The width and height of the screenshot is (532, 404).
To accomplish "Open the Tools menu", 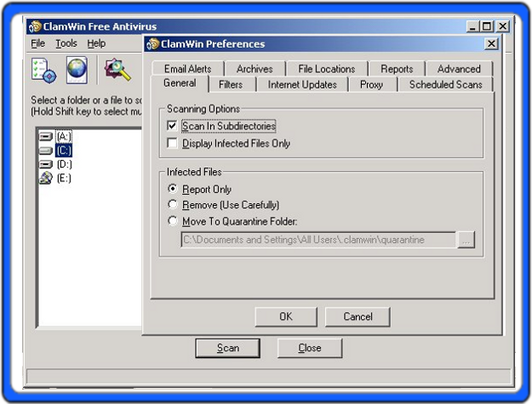I will (66, 43).
